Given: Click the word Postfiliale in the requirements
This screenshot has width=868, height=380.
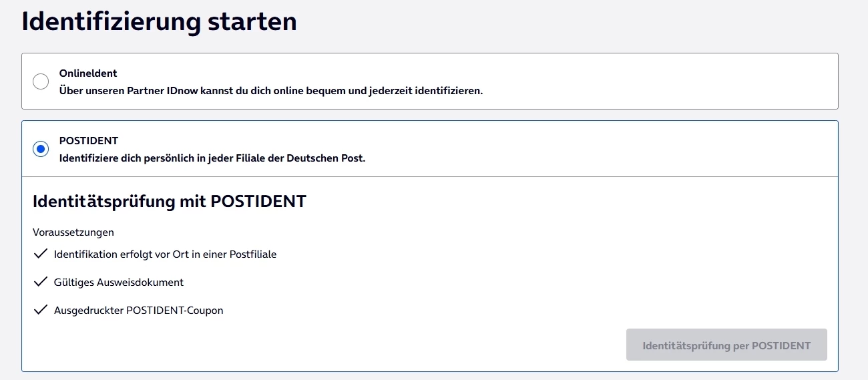Looking at the screenshot, I should (252, 254).
